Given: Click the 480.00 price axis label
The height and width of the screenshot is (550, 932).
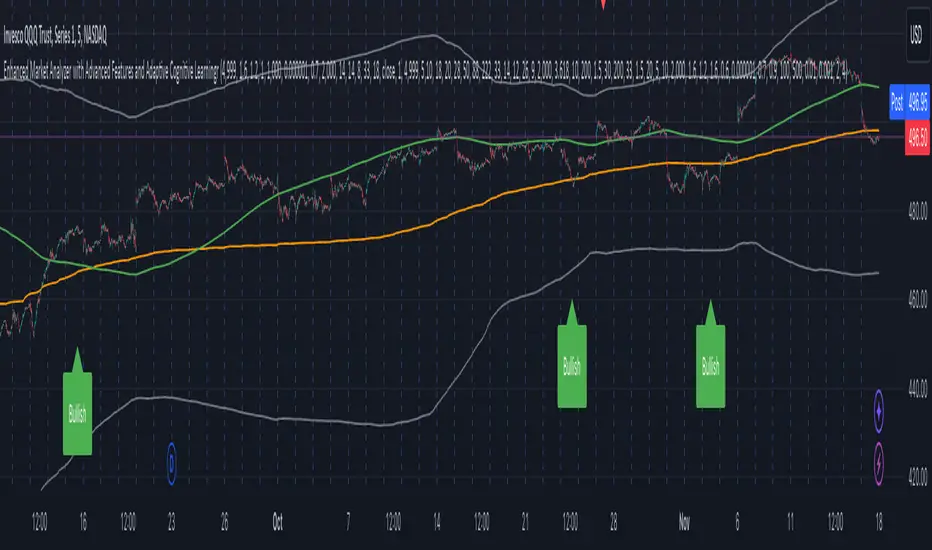Looking at the screenshot, I should 918,211.
